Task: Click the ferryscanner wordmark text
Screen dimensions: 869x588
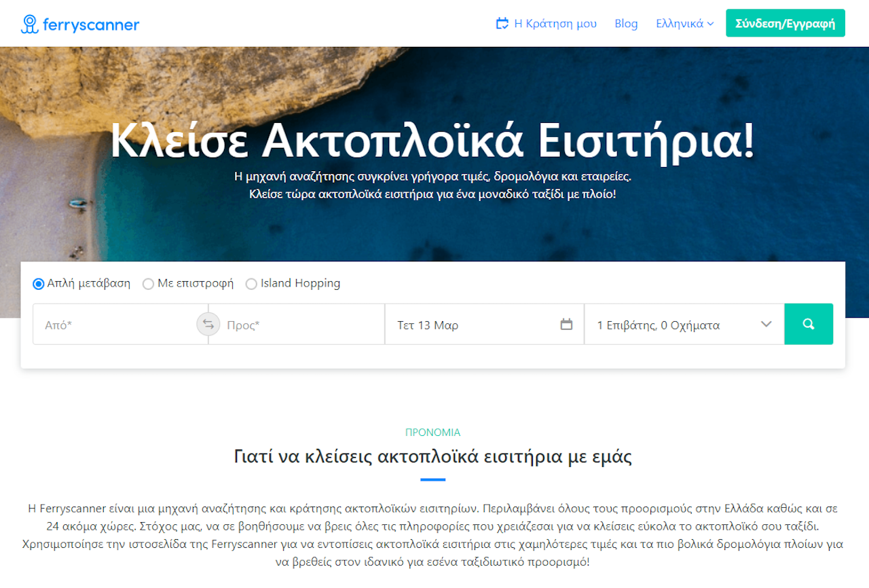Action: pos(90,25)
